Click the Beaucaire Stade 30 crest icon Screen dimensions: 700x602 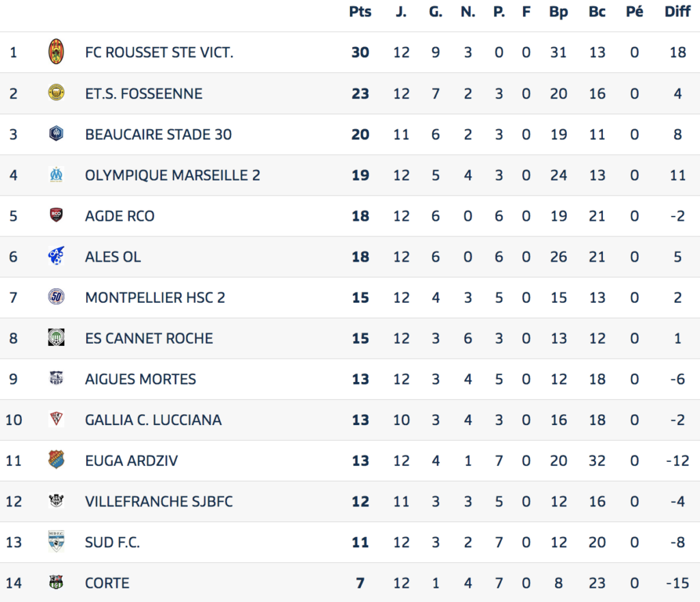point(56,134)
